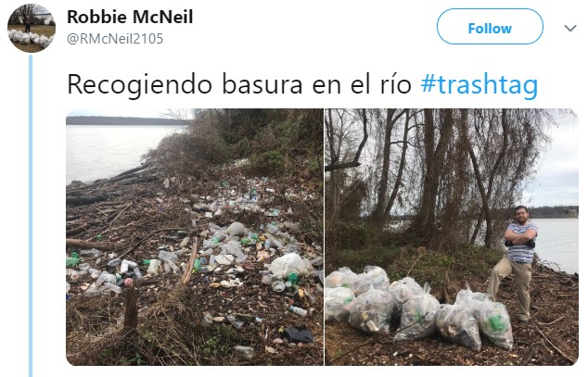Follow Robbie McNeil
The width and height of the screenshot is (588, 377).
490,27
